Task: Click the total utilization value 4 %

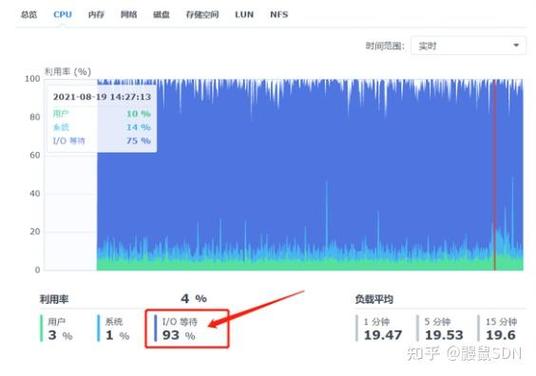Action: [193, 299]
